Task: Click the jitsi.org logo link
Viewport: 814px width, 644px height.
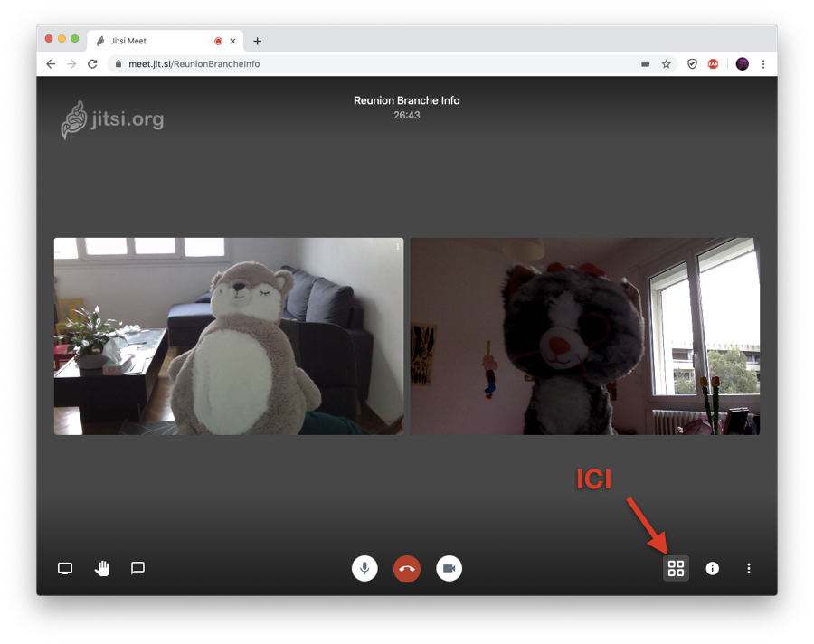Action: (x=112, y=120)
